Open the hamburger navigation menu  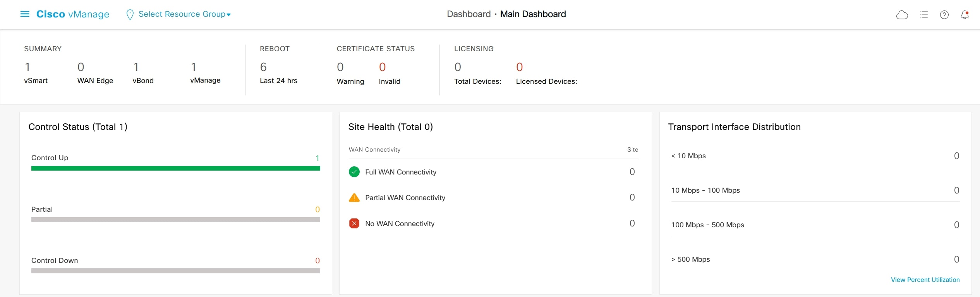[25, 14]
